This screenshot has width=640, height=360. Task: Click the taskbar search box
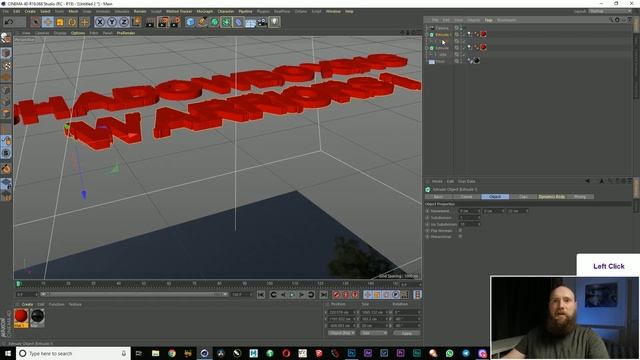coord(73,353)
